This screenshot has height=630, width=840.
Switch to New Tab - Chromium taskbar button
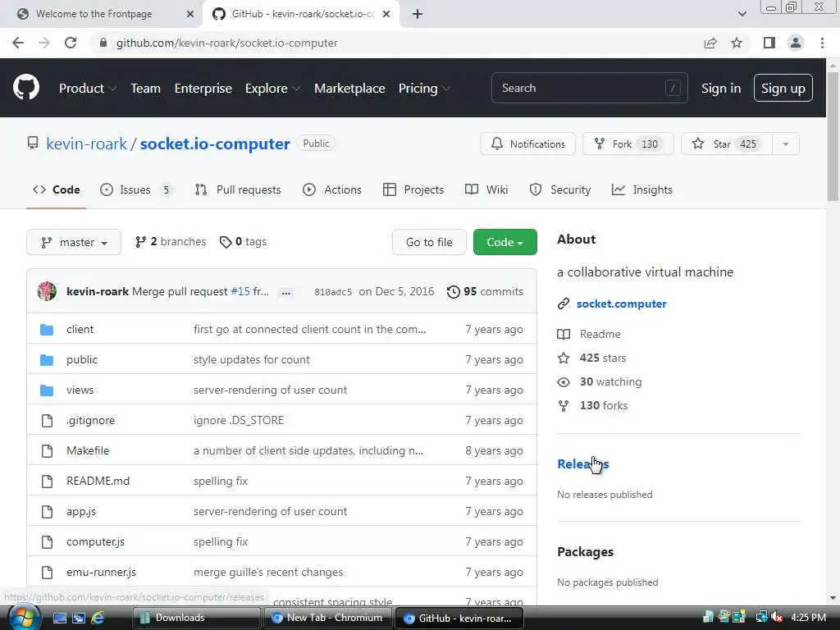pos(327,618)
